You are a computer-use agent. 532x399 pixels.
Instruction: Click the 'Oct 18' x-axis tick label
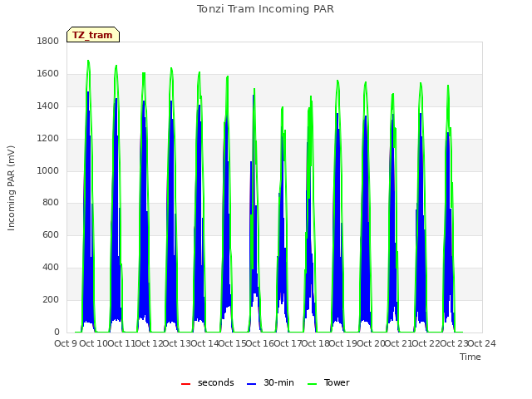pyautogui.click(x=316, y=343)
